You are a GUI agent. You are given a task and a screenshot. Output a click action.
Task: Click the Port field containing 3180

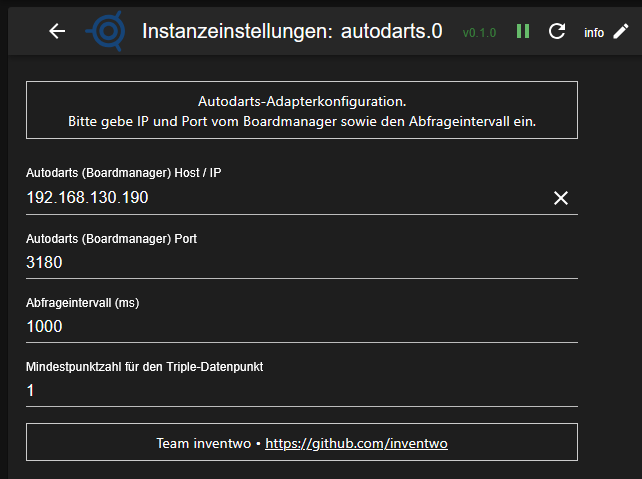[x=300, y=263]
